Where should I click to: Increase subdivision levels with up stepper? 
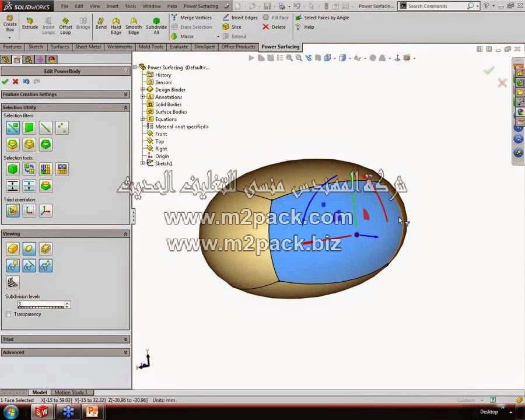[x=67, y=303]
